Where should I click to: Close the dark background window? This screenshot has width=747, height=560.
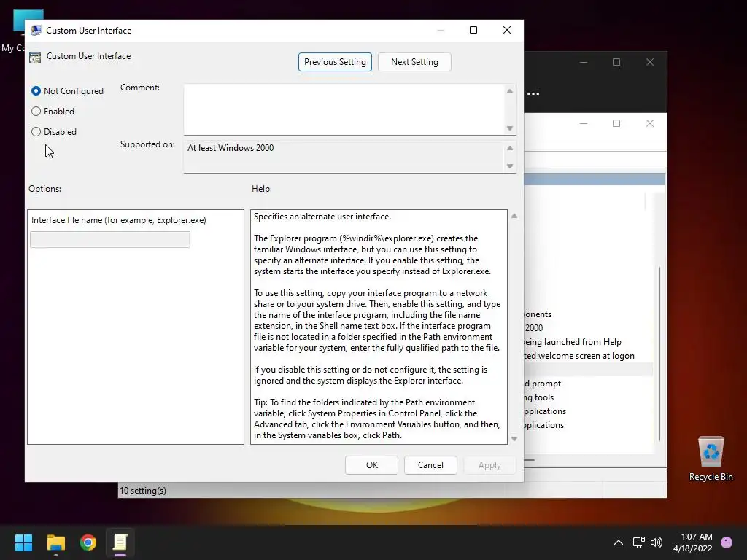coord(650,63)
